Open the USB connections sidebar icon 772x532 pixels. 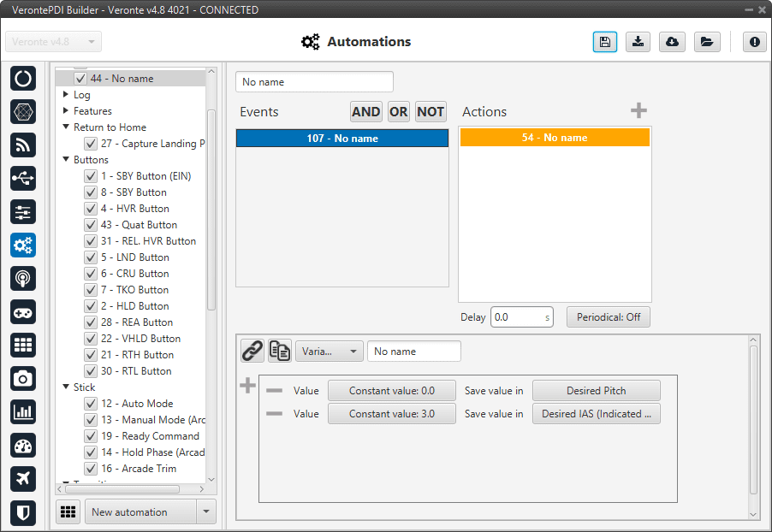(x=23, y=178)
